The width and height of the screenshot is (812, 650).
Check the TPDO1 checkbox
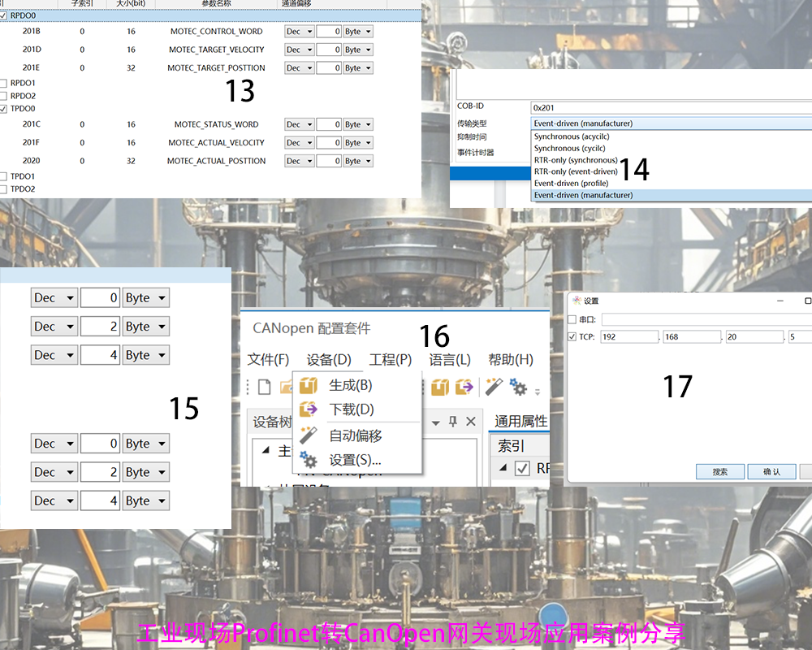pos(3,176)
